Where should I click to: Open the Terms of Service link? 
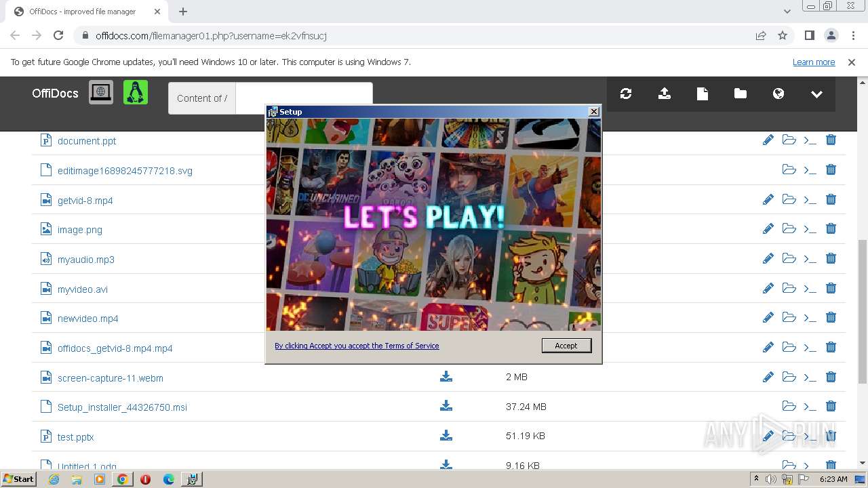(x=357, y=346)
